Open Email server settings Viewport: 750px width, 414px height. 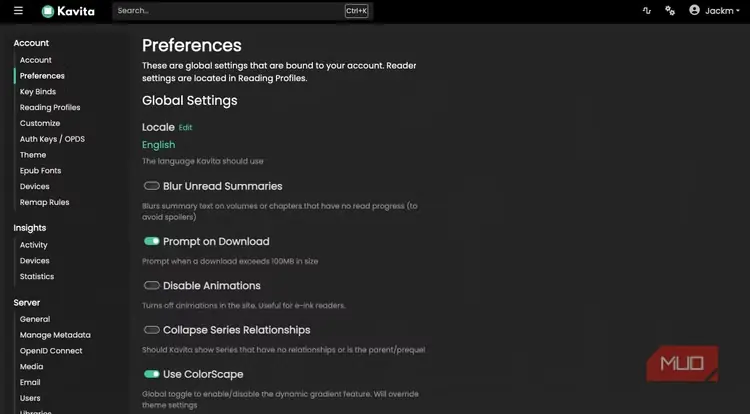tap(30, 382)
